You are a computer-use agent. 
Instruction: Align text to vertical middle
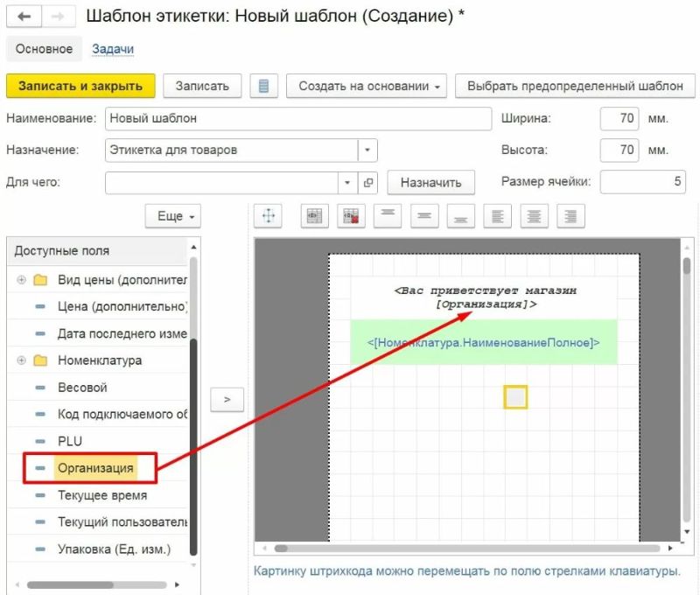[x=424, y=216]
